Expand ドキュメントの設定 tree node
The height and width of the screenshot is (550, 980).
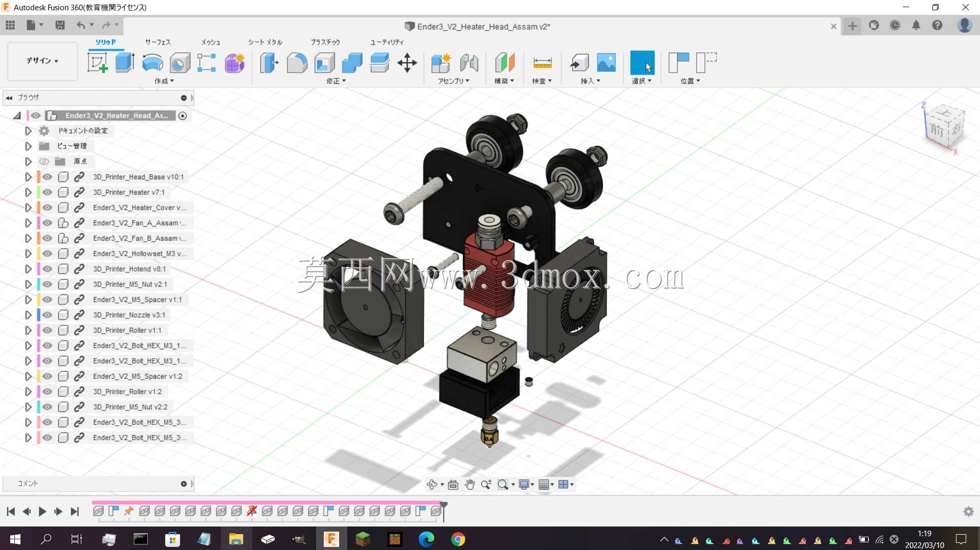click(28, 131)
